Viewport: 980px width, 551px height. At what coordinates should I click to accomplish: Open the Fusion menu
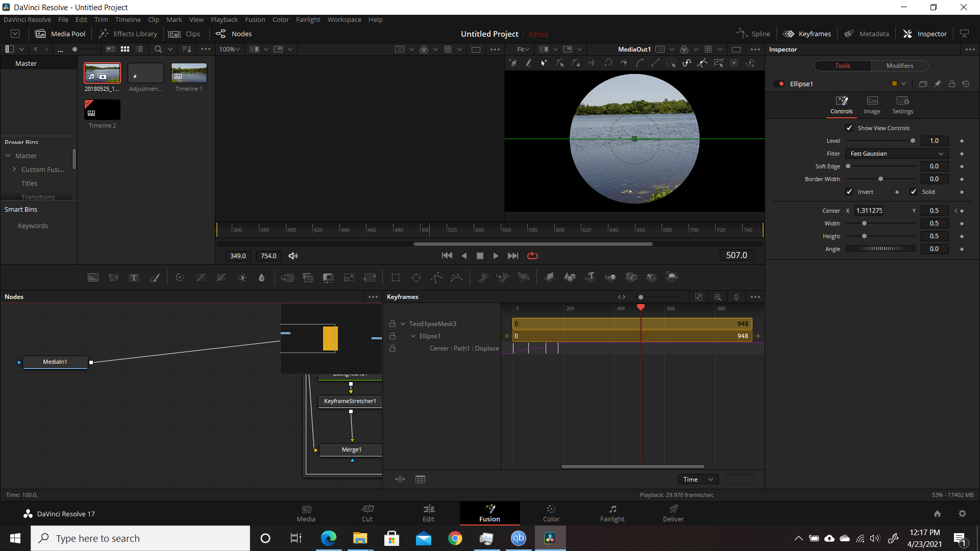(255, 19)
